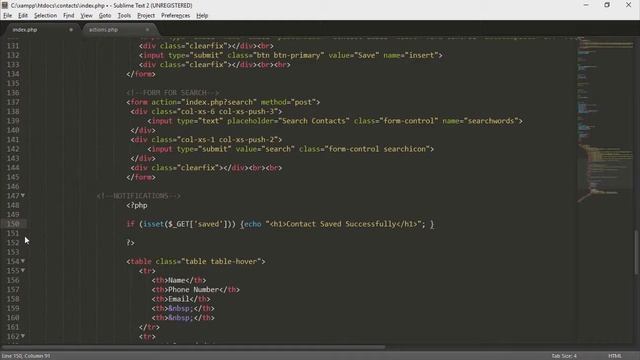Open the Help menu
This screenshot has width=640, height=360.
pyautogui.click(x=202, y=16)
